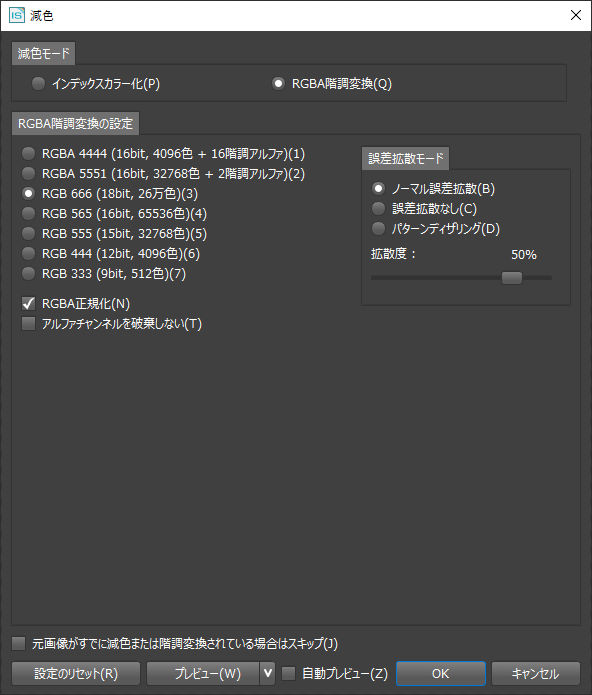Click the 拡散度 slider handle
Screen dimensions: 592x695
[512, 278]
